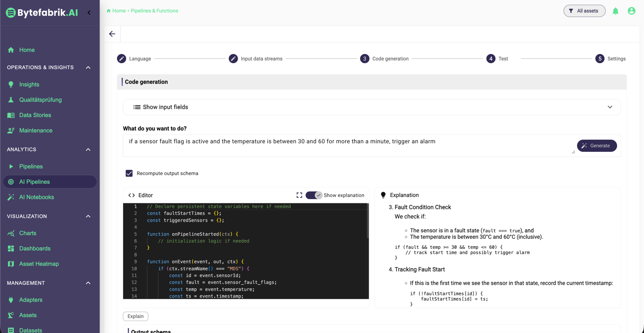Click the Input data streams pencil icon

233,59
